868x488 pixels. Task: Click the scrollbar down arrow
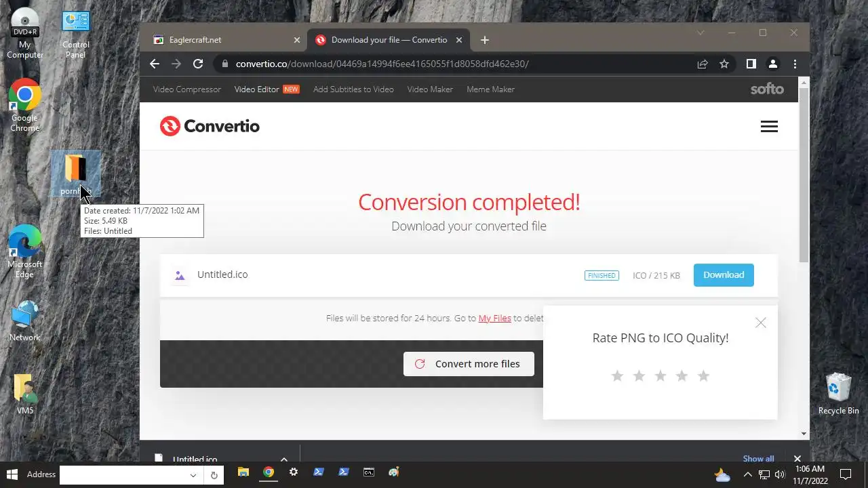[804, 434]
